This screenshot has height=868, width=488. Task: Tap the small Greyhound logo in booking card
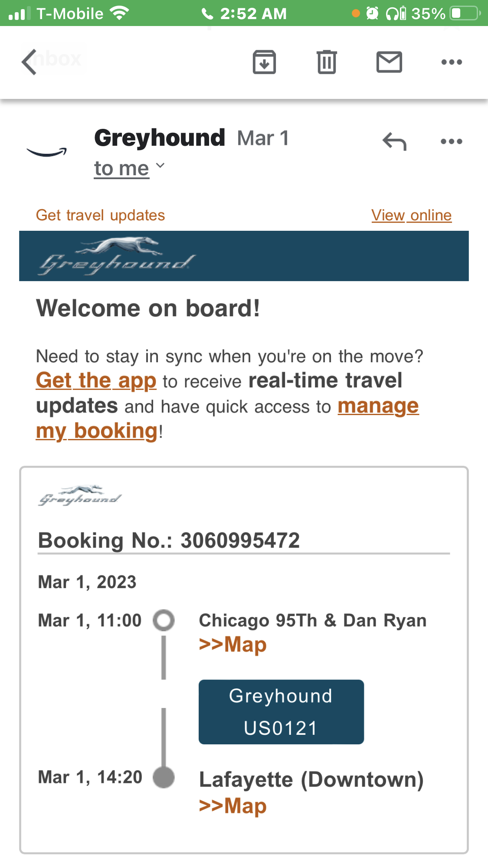pos(80,496)
